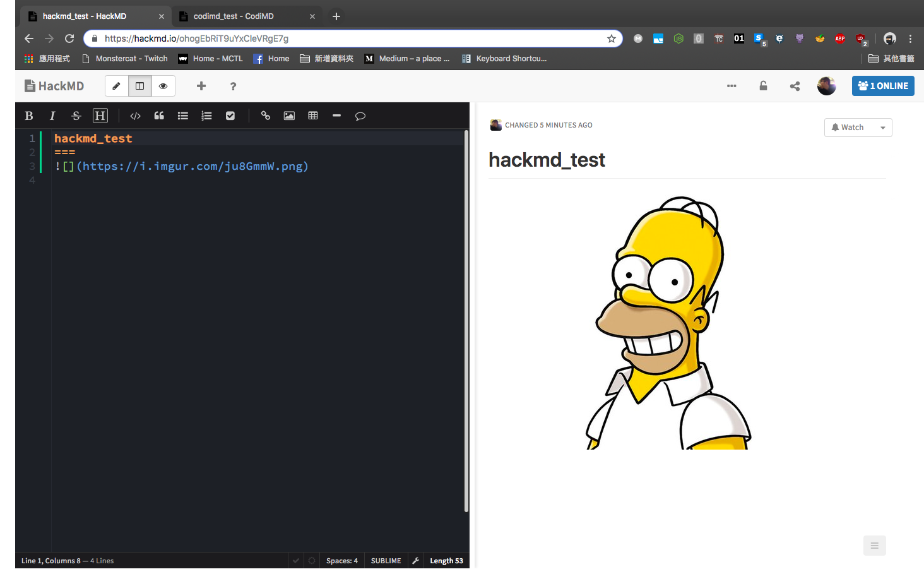Image resolution: width=924 pixels, height=586 pixels.
Task: Open Medium – a place bookmark
Action: [x=407, y=59]
